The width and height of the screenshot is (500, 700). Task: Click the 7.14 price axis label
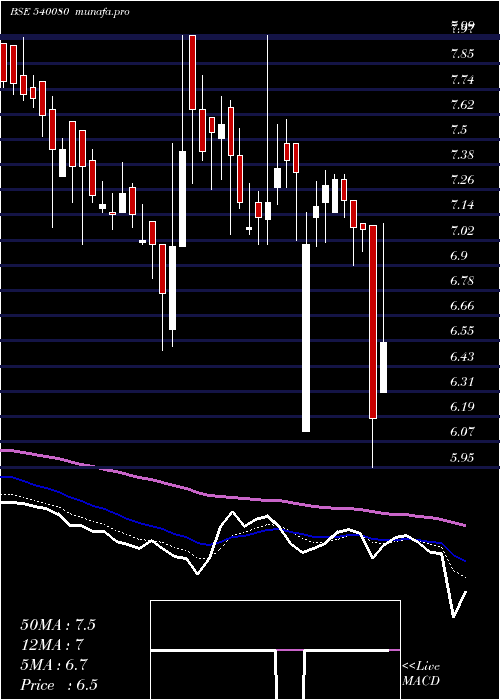tap(462, 205)
